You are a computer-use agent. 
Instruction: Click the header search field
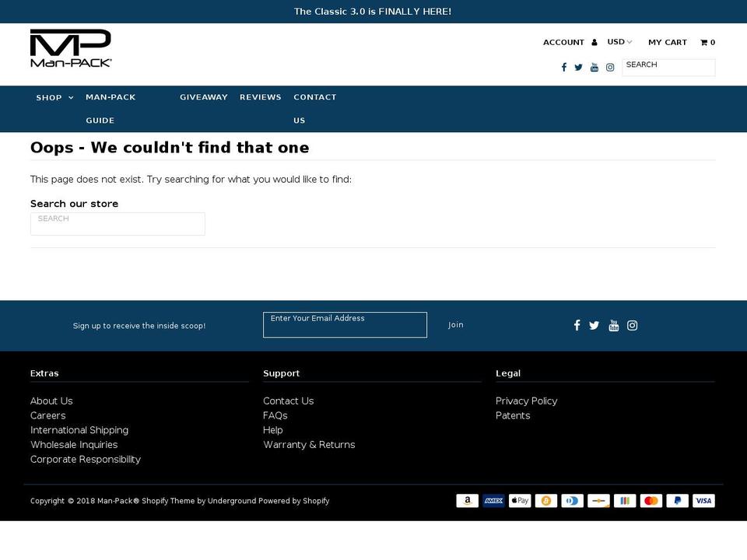click(668, 67)
